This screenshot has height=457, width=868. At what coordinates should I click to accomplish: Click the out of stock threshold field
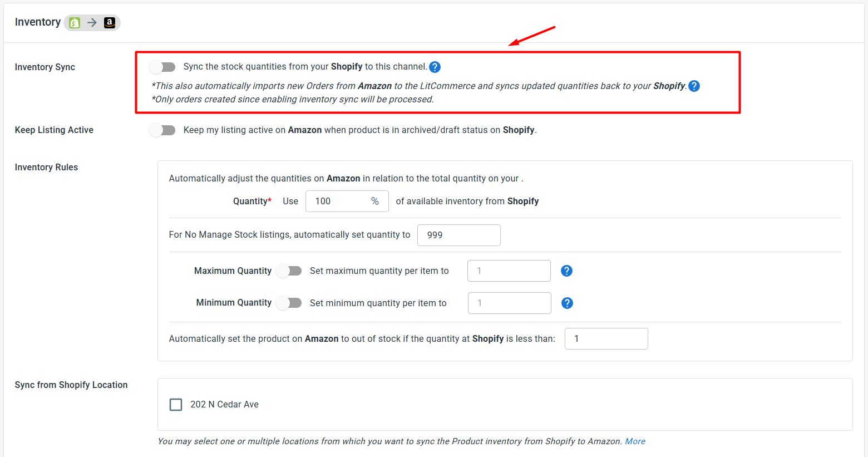point(606,339)
